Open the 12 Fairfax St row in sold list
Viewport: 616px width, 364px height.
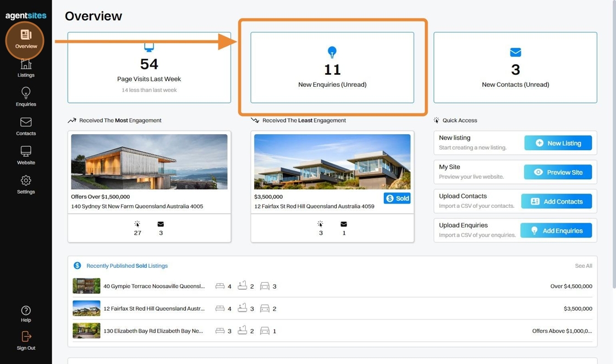coord(332,308)
